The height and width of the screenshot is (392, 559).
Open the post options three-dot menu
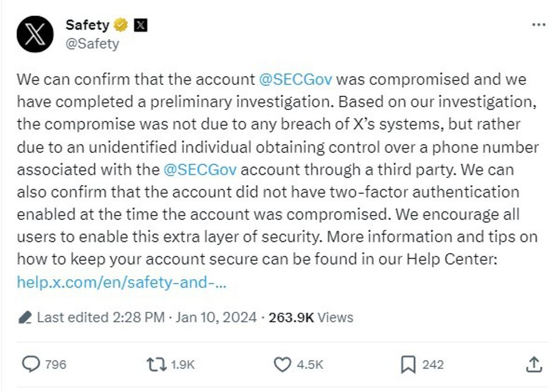[538, 24]
